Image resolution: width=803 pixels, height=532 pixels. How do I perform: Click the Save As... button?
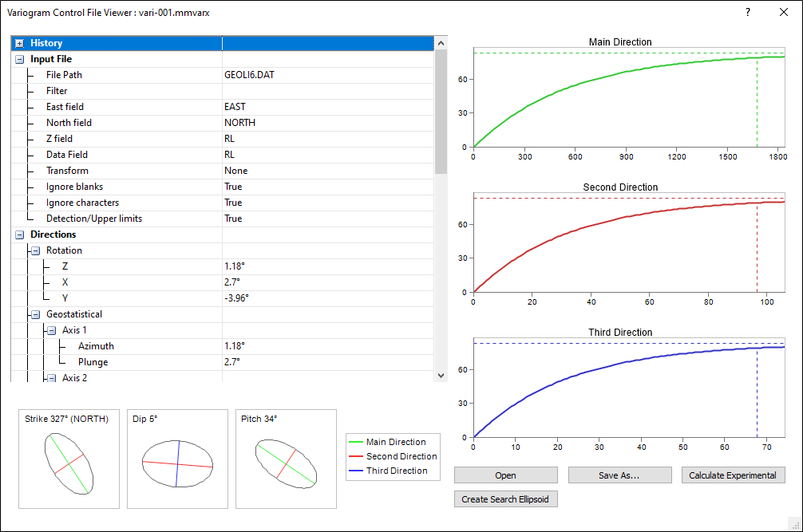pos(619,475)
